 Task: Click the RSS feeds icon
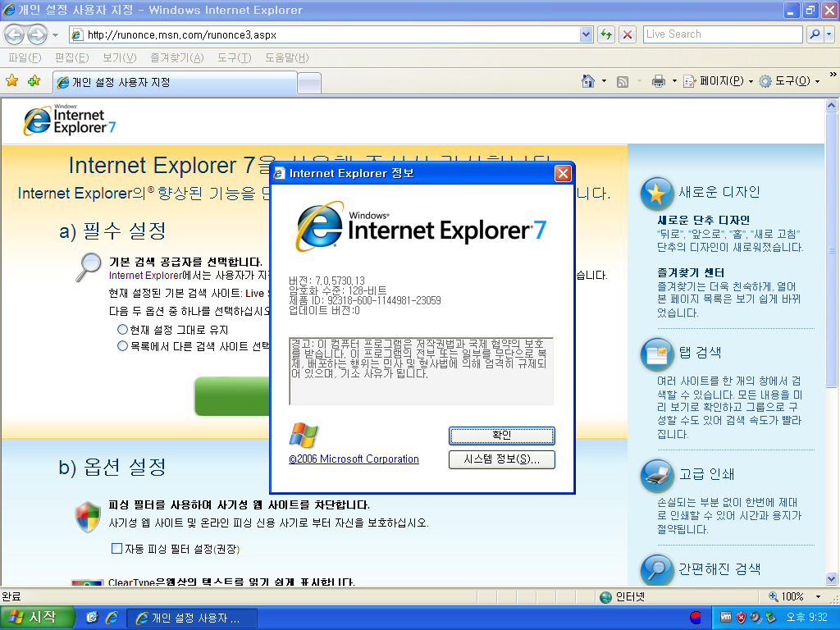(623, 81)
